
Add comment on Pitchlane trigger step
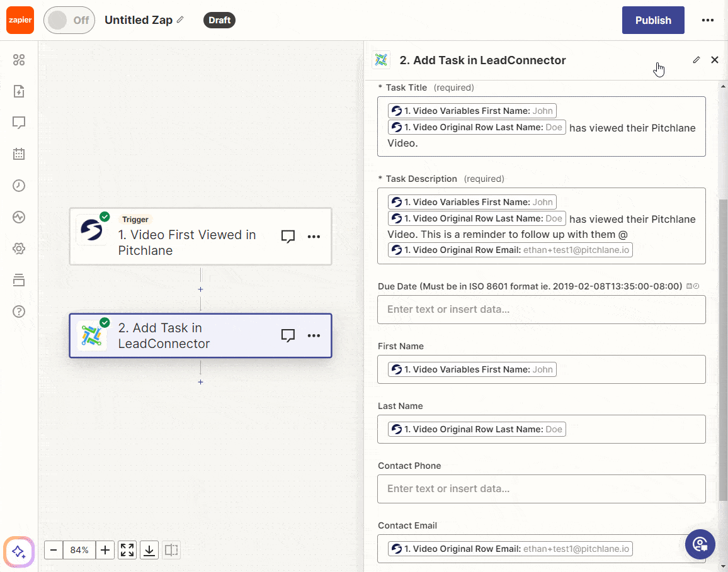288,237
